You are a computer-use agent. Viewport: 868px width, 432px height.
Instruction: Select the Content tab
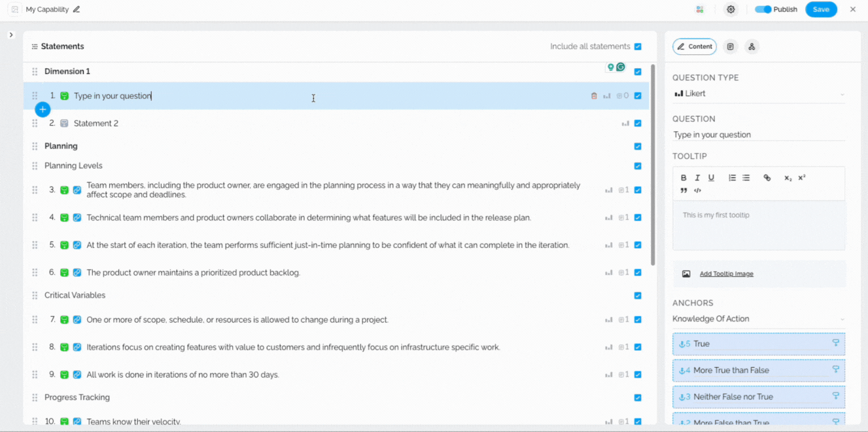pos(695,46)
